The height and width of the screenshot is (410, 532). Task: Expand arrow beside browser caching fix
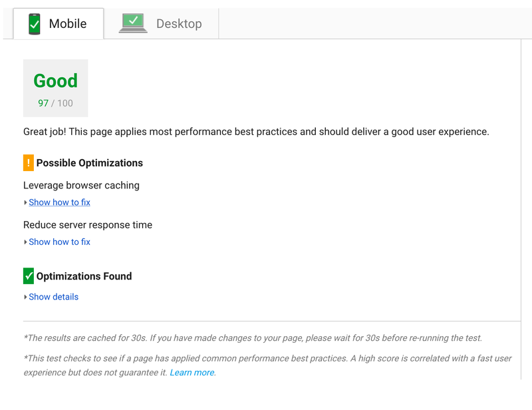click(25, 202)
